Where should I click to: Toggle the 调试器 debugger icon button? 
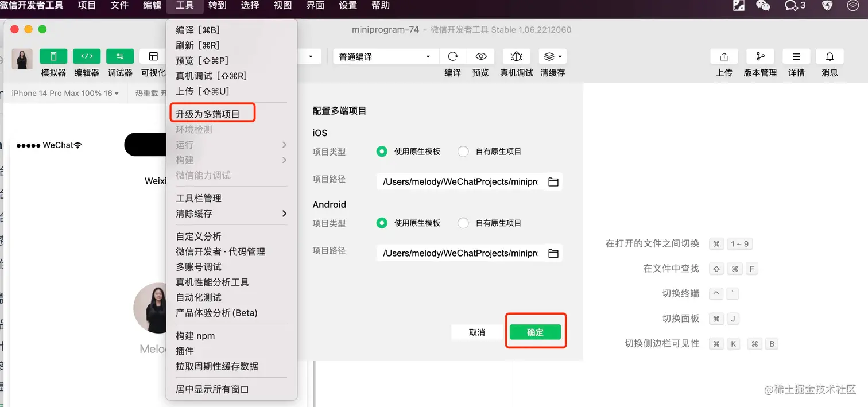coord(120,56)
